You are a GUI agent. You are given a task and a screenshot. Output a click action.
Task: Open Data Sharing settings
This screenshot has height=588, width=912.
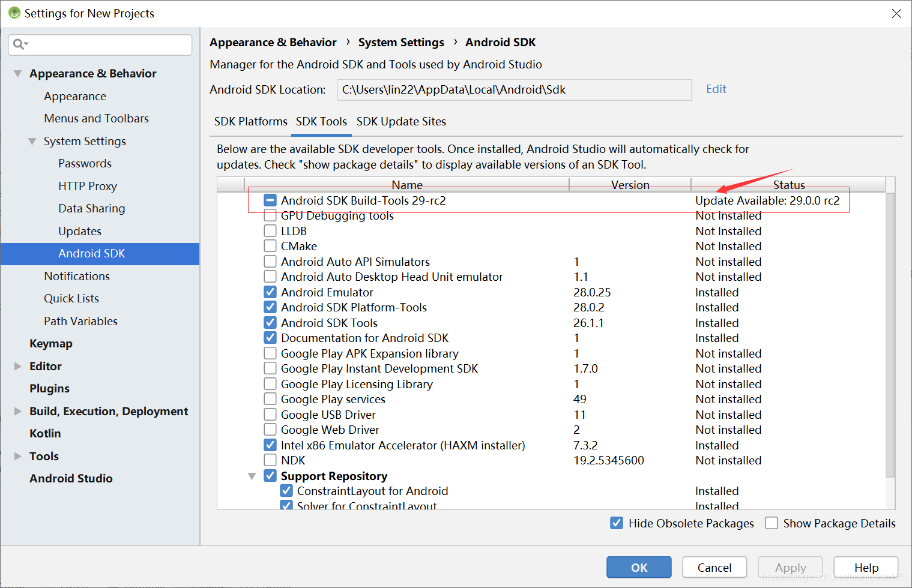(x=92, y=208)
